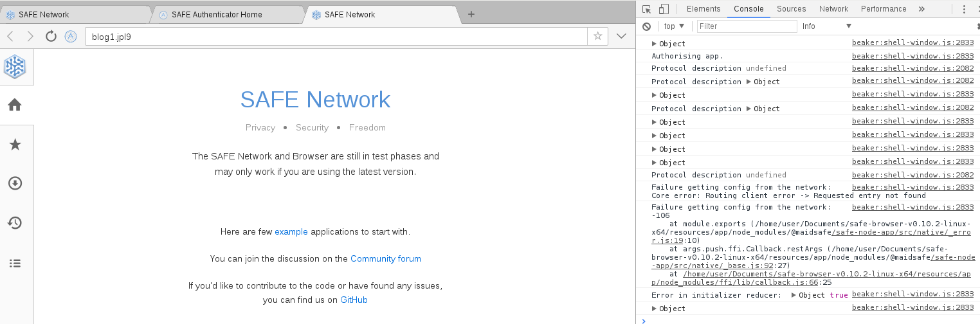Open the Favorites star in the sidebar

15,145
